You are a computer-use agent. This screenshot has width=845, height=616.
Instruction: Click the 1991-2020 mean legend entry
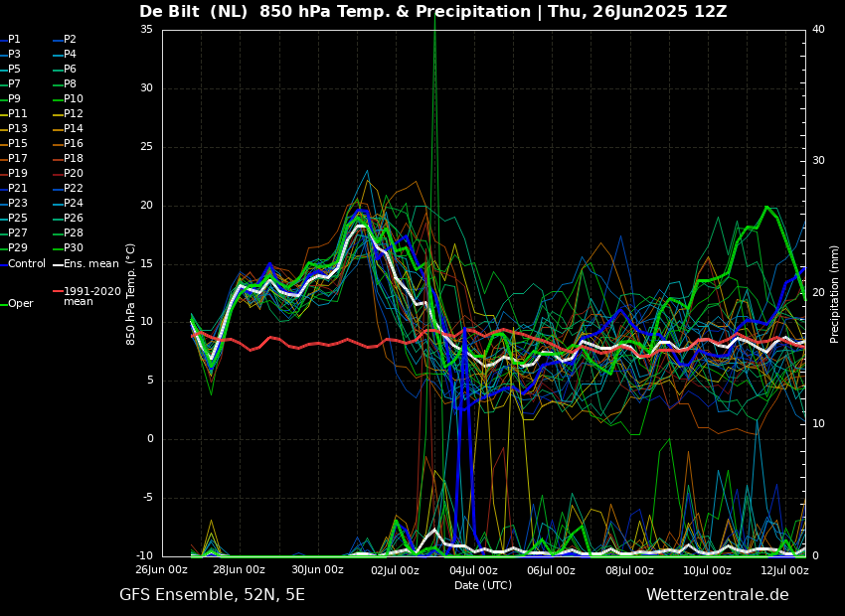point(91,296)
